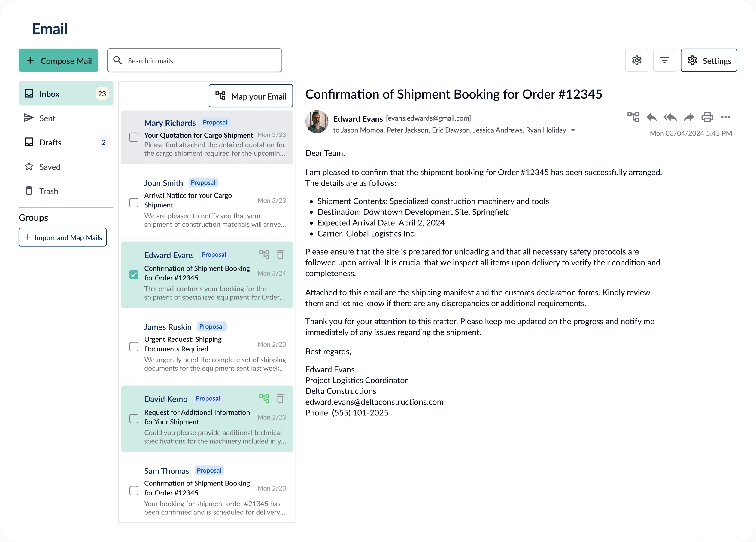Open the Trash folder
Viewport: 756px width, 542px height.
[49, 191]
